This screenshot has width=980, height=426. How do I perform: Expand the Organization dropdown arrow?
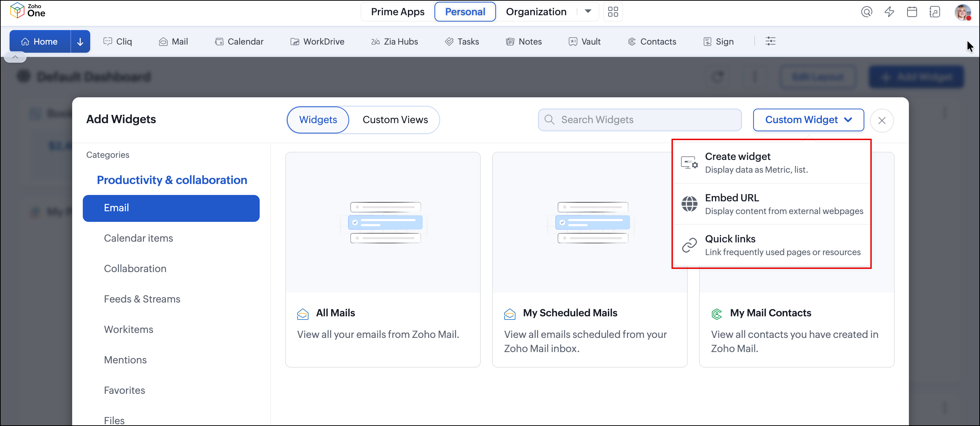coord(588,12)
